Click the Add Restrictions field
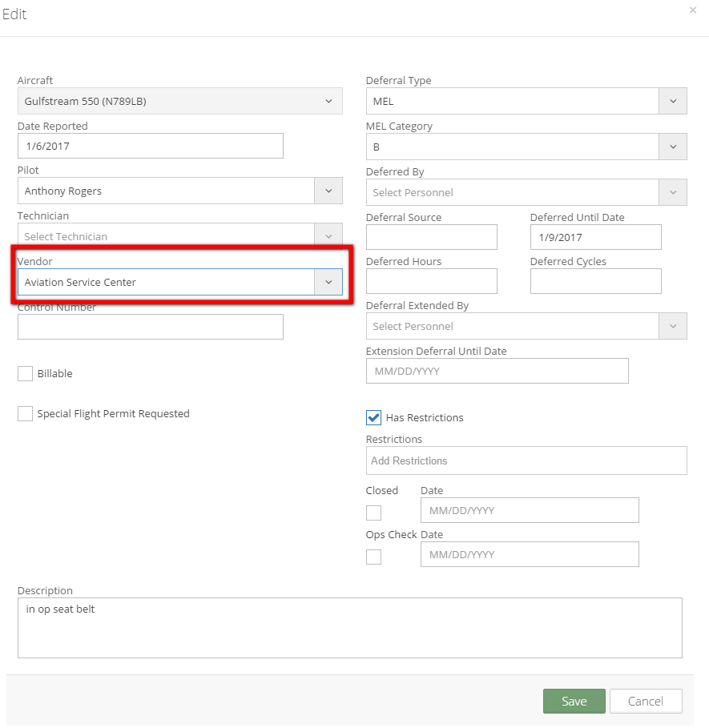 (x=526, y=461)
